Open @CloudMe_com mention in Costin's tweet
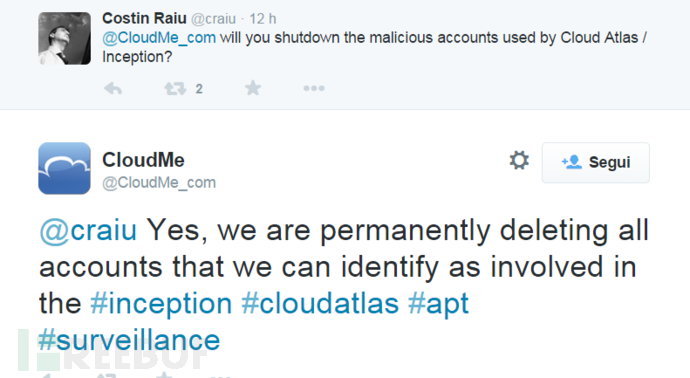Image resolution: width=690 pixels, height=378 pixels. coord(159,38)
